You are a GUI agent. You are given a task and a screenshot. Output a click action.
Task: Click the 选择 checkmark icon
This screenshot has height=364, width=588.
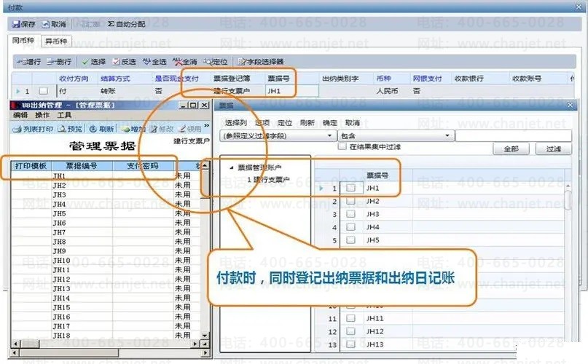click(x=85, y=61)
